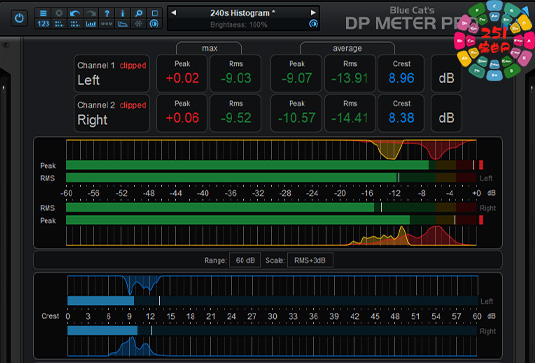
Task: Click the red clip LED on Left Peak meter
Action: pos(481,165)
